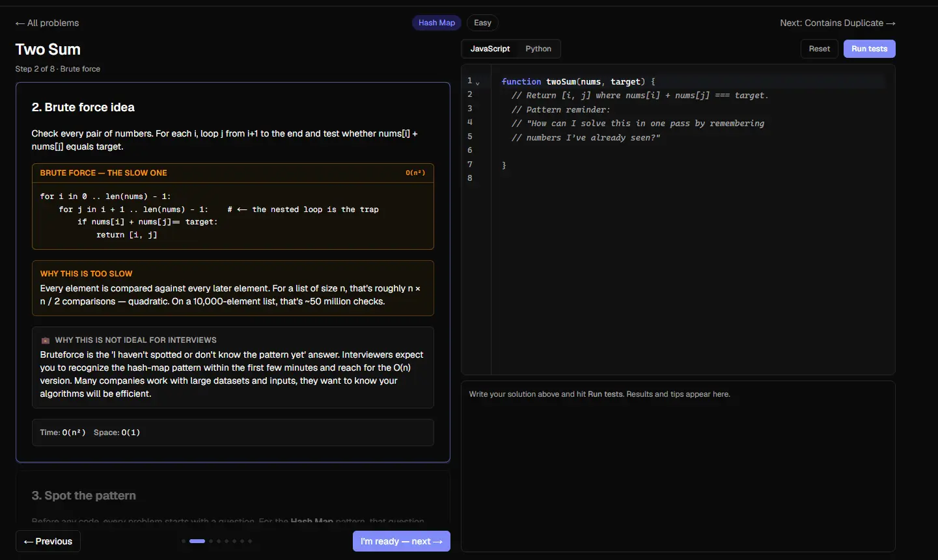Image resolution: width=938 pixels, height=560 pixels.
Task: Click the '2. Brute force idea' heading
Action: [x=83, y=107]
